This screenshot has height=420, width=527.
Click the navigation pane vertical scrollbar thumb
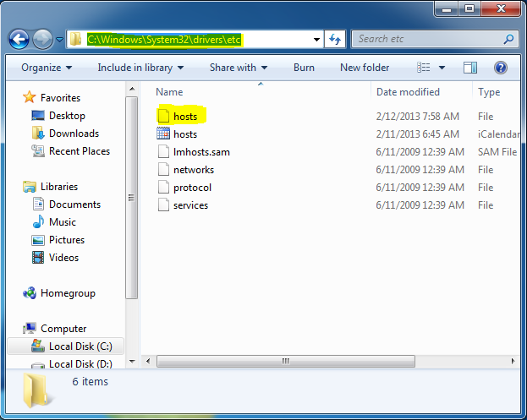[132, 198]
